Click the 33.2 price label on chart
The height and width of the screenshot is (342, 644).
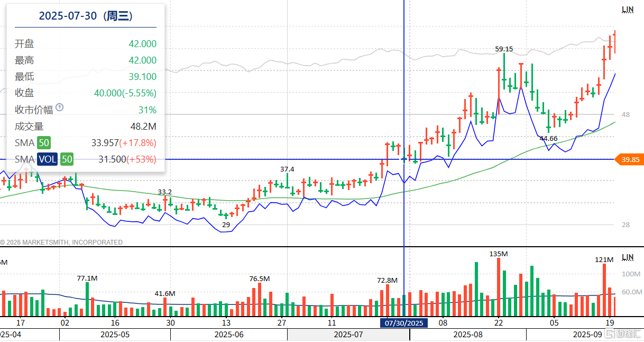(165, 192)
